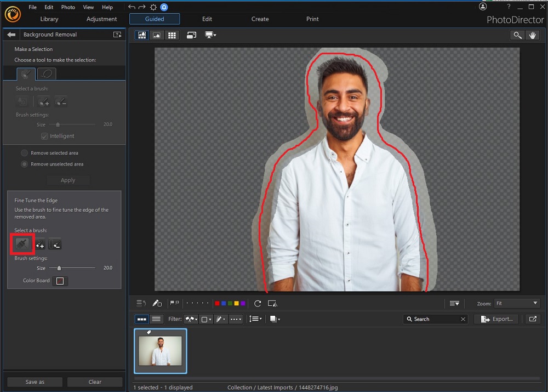Open the display device dropdown
The image size is (548, 392).
coord(210,35)
